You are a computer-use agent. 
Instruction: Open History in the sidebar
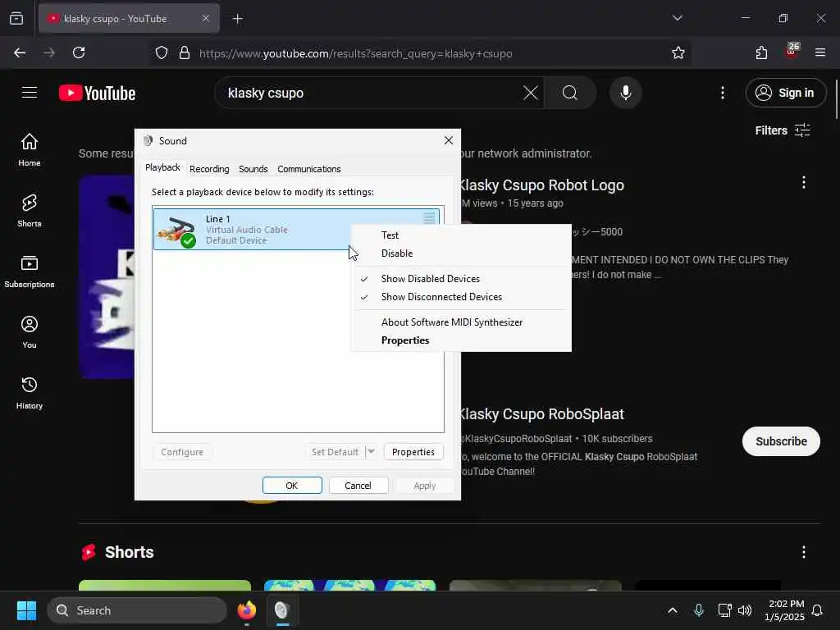pyautogui.click(x=30, y=393)
